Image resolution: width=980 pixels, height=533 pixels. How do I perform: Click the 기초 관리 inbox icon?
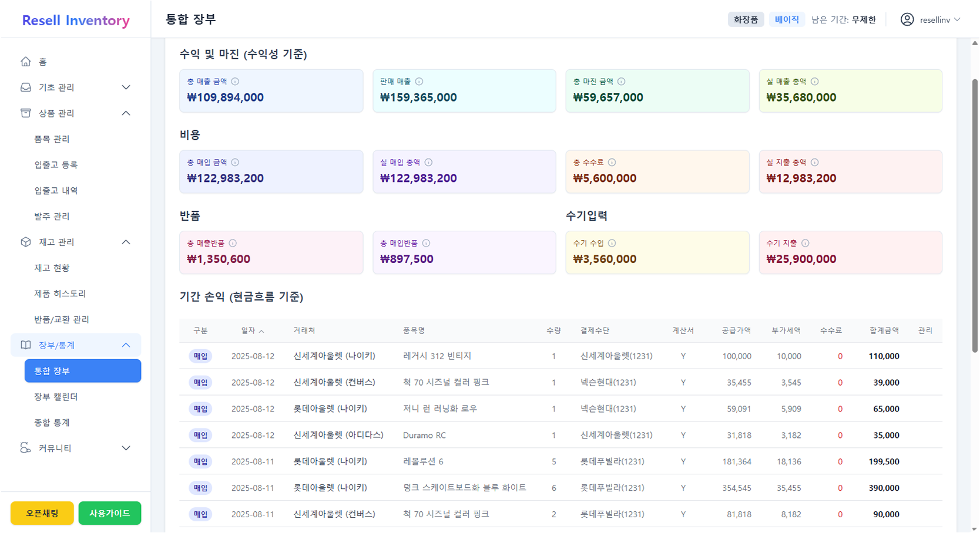click(x=25, y=87)
